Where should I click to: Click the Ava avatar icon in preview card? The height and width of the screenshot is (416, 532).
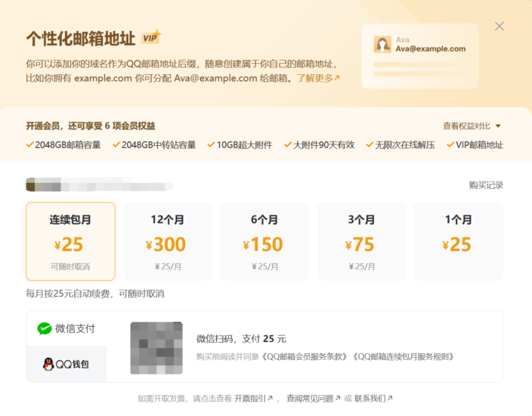(x=383, y=45)
